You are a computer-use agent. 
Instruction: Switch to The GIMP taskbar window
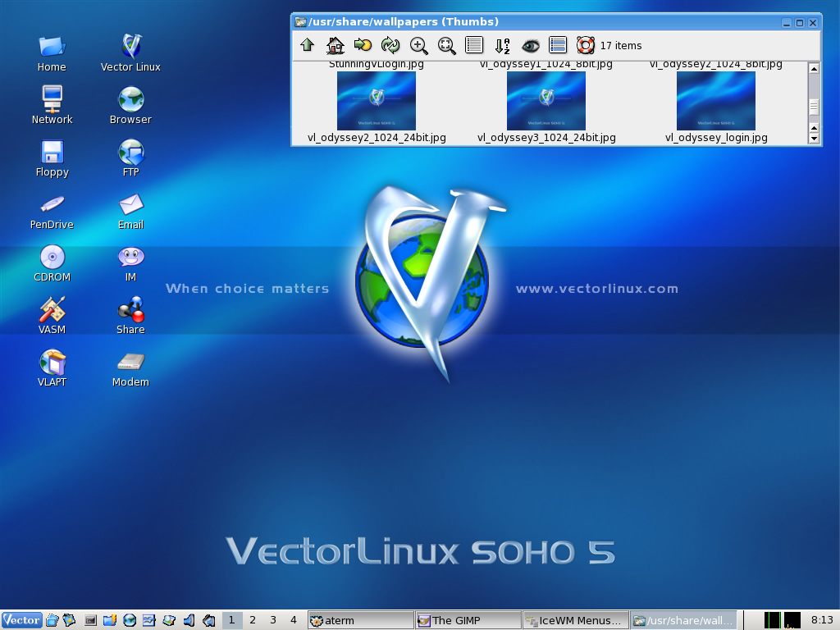pyautogui.click(x=467, y=620)
